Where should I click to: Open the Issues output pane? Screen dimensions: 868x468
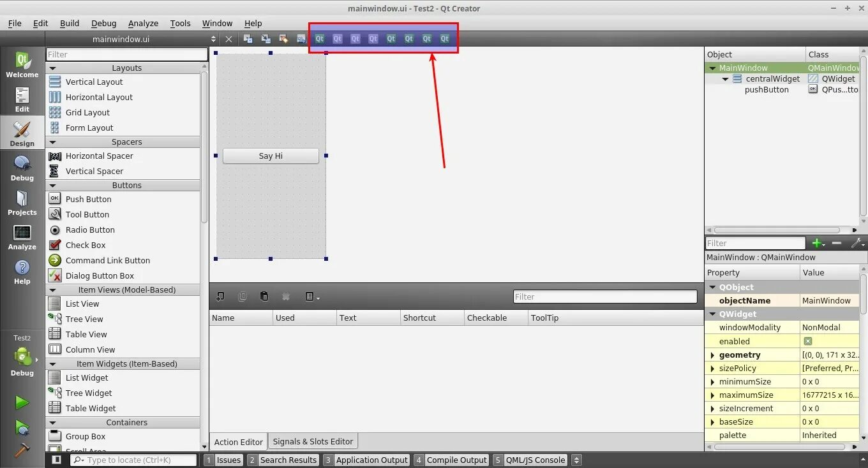click(x=223, y=460)
